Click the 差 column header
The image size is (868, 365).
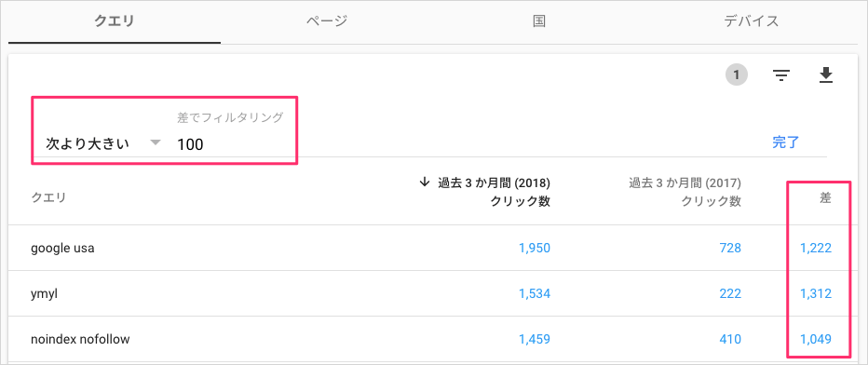(x=825, y=198)
